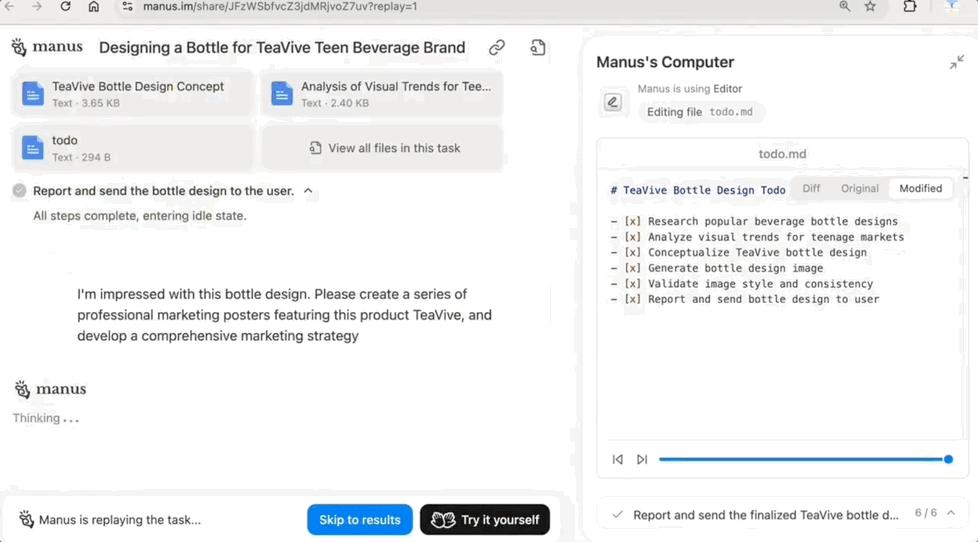Reload the page with the refresh icon

[65, 6]
